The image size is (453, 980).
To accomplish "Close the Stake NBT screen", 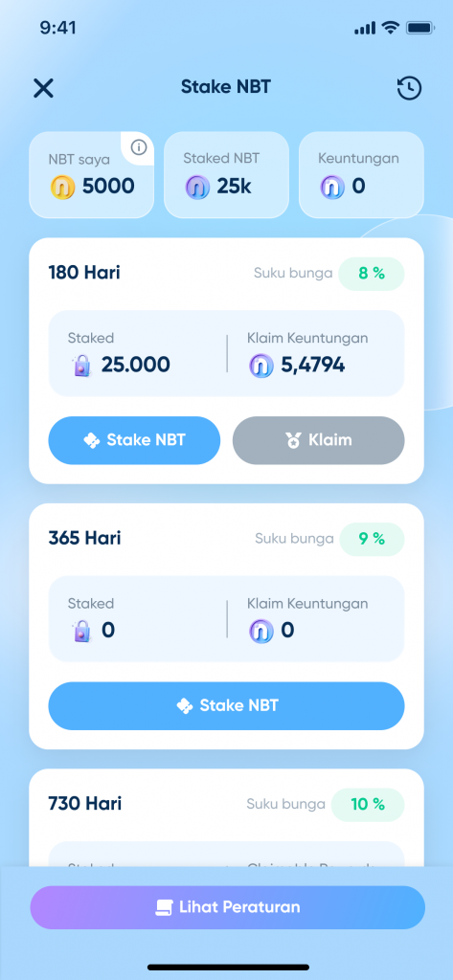I will 44,88.
